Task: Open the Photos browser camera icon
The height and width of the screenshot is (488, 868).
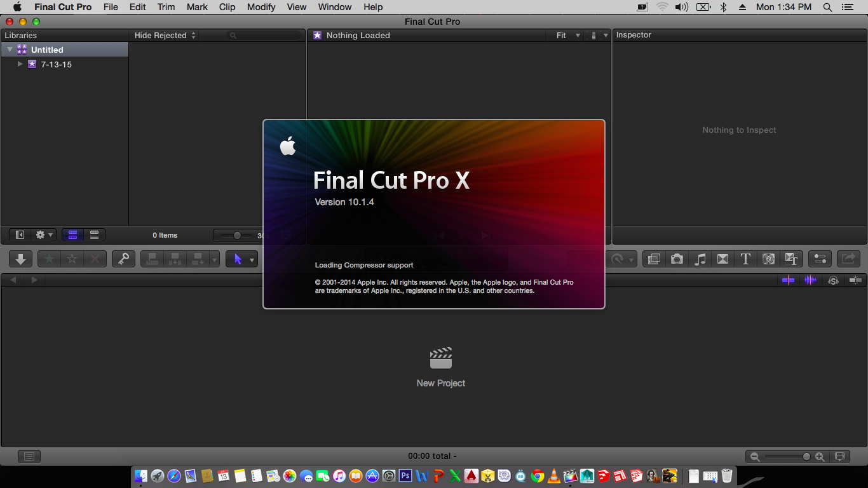Action: coord(677,259)
